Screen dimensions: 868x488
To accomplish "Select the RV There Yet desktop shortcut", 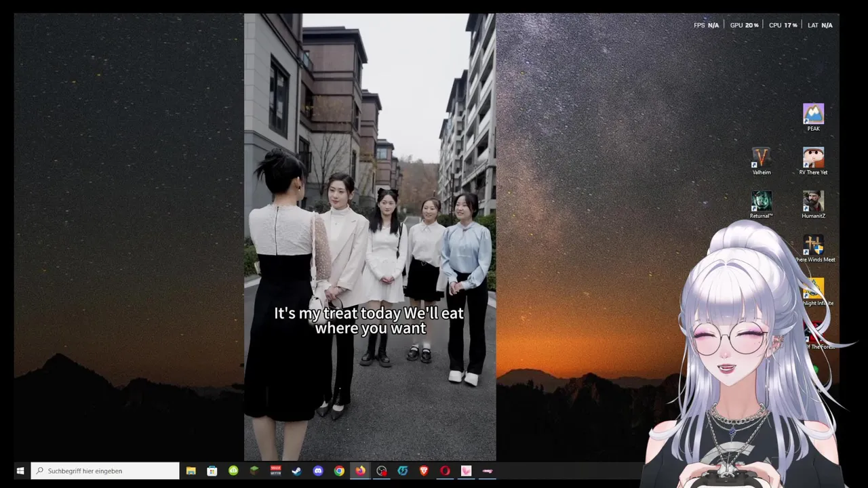I will [x=813, y=161].
